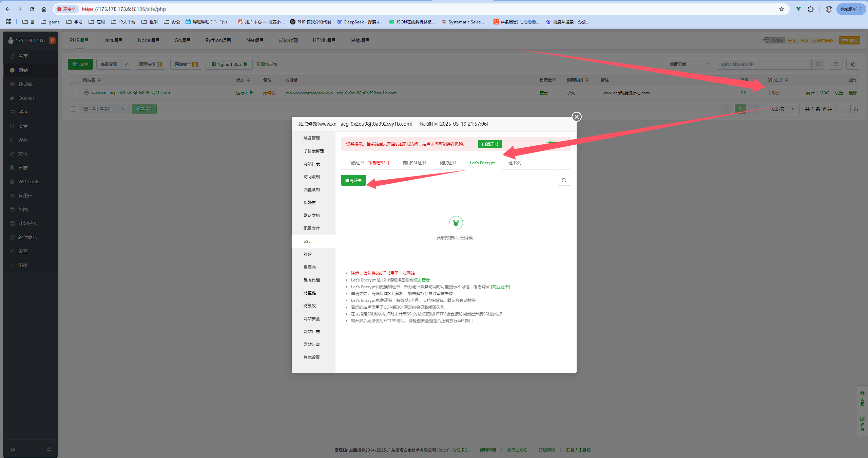Open the 全部分类 category dropdown
This screenshot has height=458, width=868.
pyautogui.click(x=689, y=64)
